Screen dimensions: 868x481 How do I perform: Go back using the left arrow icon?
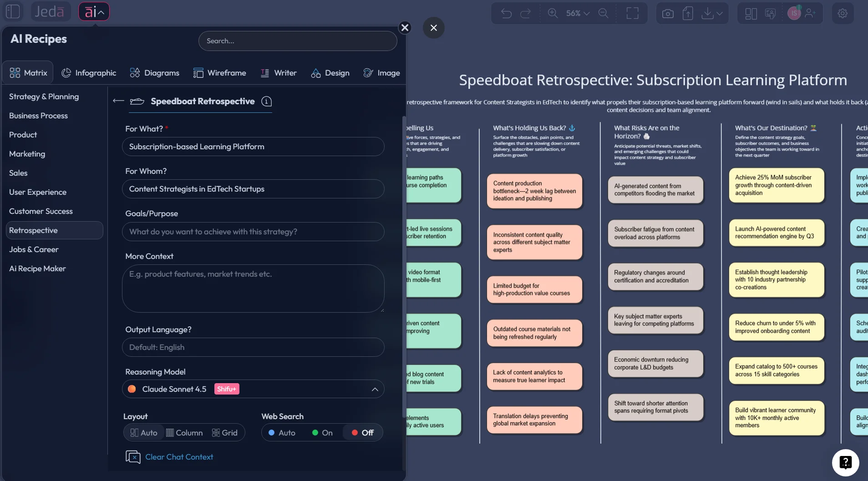tap(118, 101)
